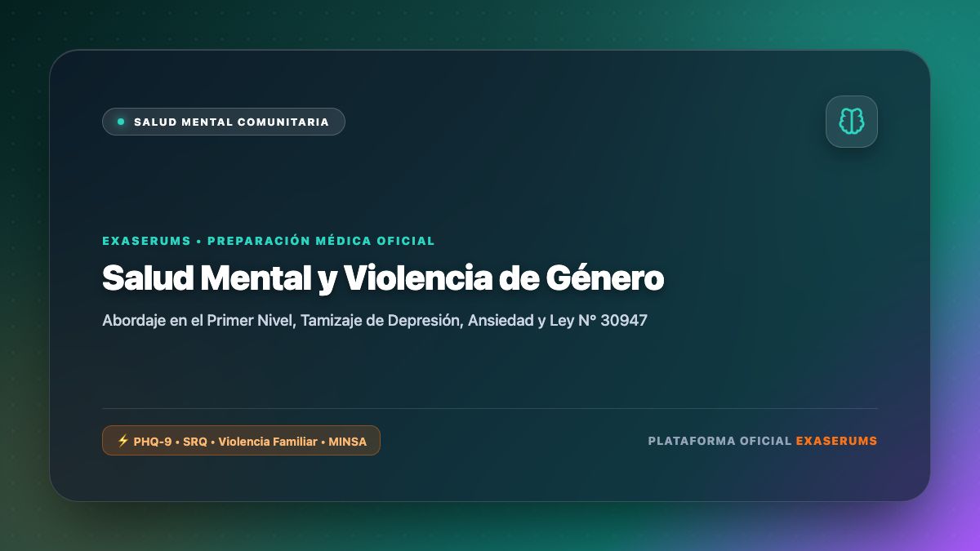This screenshot has height=551, width=980.
Task: Click the orange EXASERUMS footer text
Action: pyautogui.click(x=836, y=441)
